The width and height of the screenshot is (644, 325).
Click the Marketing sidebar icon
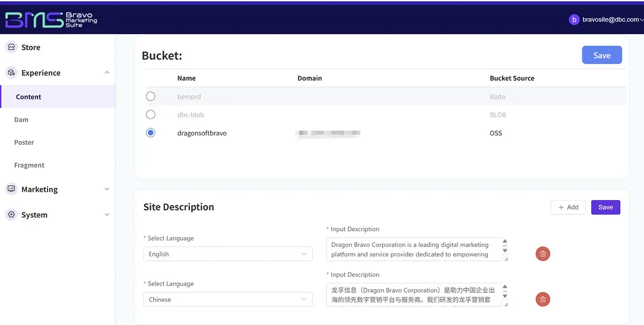coord(12,189)
